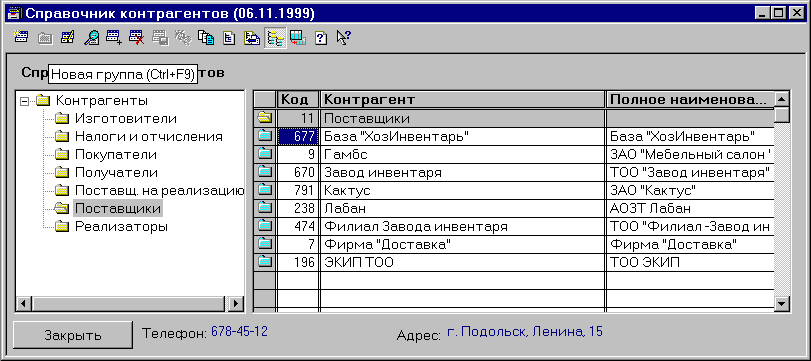The width and height of the screenshot is (811, 361).
Task: Select the Покупатели folder in the tree
Action: (x=116, y=154)
